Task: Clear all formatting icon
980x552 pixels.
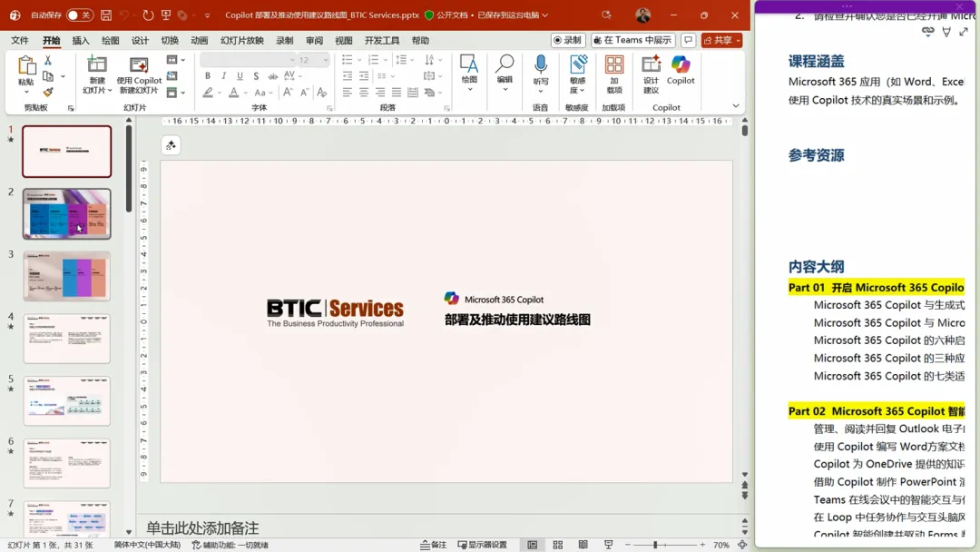Action: point(322,93)
